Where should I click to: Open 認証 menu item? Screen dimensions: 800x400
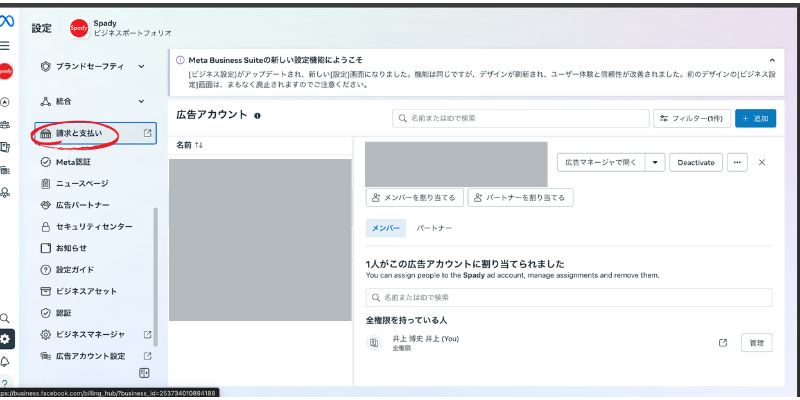click(x=95, y=313)
